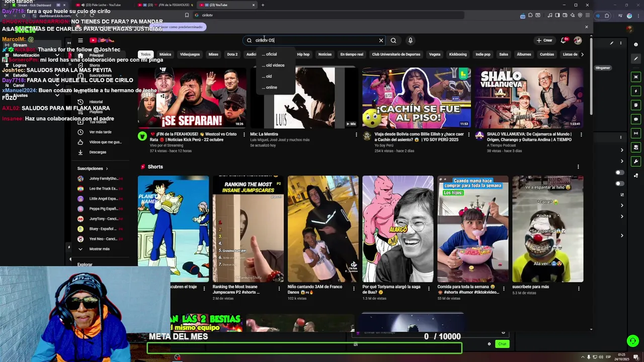The width and height of the screenshot is (644, 362).
Task: Select the Dota 2 category chip
Action: pos(232,54)
